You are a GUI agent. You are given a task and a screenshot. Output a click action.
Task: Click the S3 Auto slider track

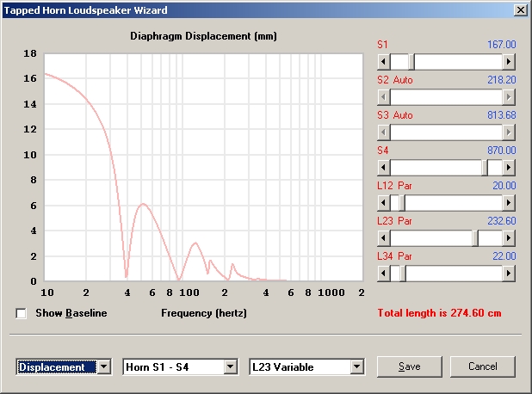pyautogui.click(x=446, y=132)
